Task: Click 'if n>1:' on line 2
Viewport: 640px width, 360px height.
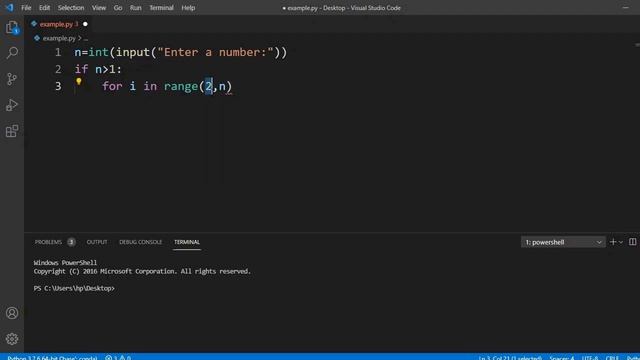Action: click(98, 69)
